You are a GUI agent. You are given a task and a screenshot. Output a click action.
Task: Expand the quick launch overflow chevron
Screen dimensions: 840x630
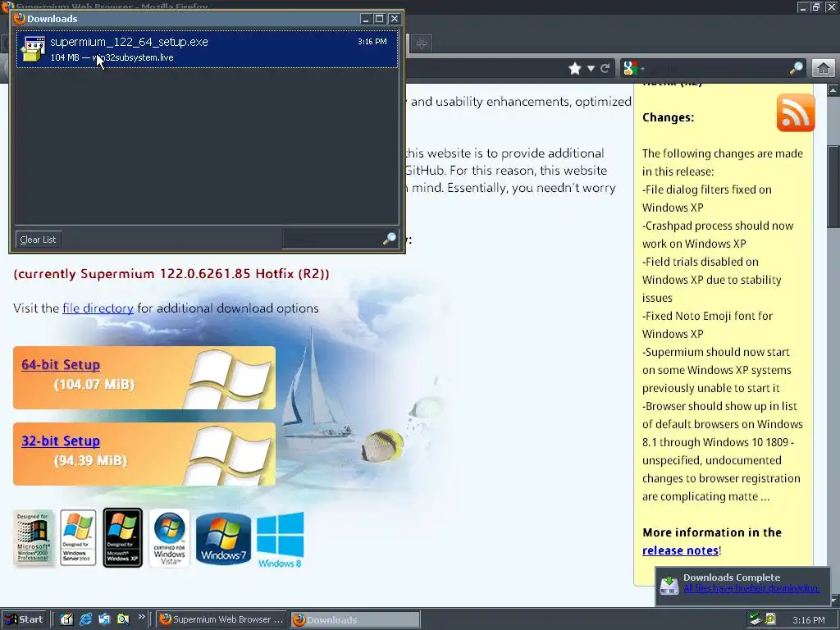coord(141,617)
